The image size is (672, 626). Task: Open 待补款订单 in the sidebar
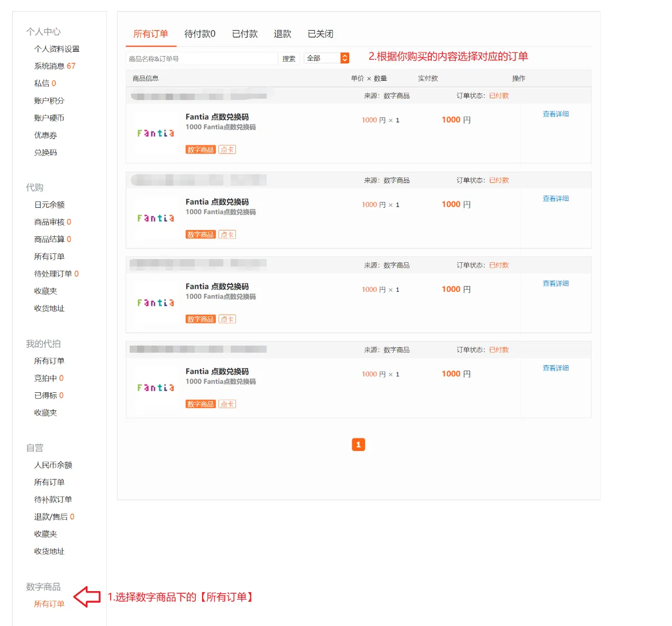coord(53,500)
